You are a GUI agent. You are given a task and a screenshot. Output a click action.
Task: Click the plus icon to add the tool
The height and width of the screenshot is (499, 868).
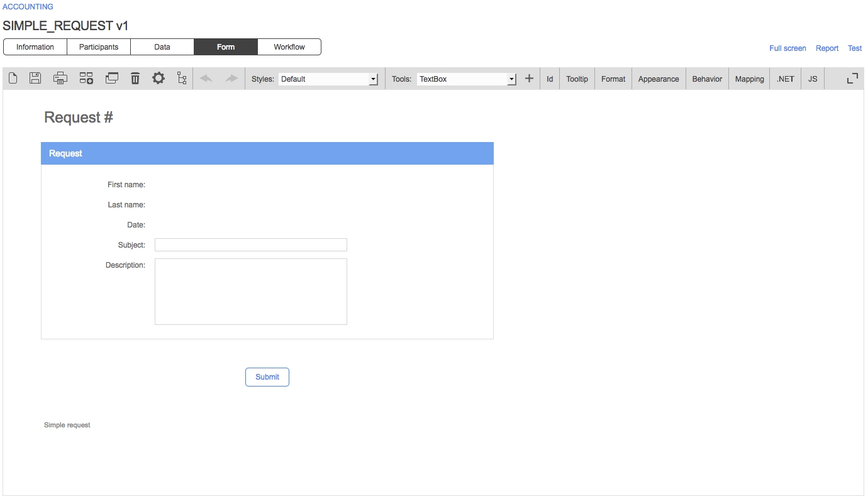click(529, 79)
